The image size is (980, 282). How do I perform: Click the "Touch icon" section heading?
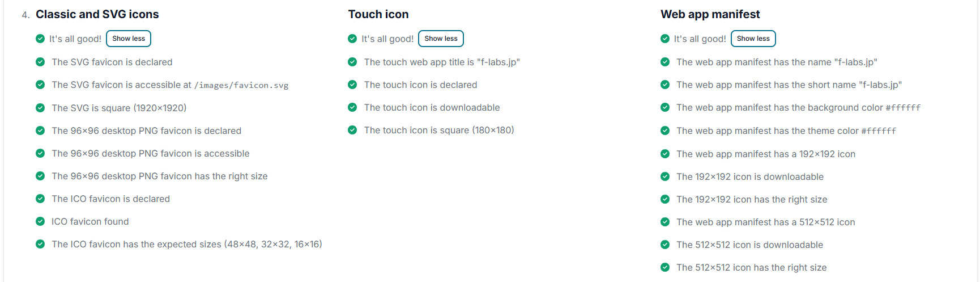pos(378,14)
